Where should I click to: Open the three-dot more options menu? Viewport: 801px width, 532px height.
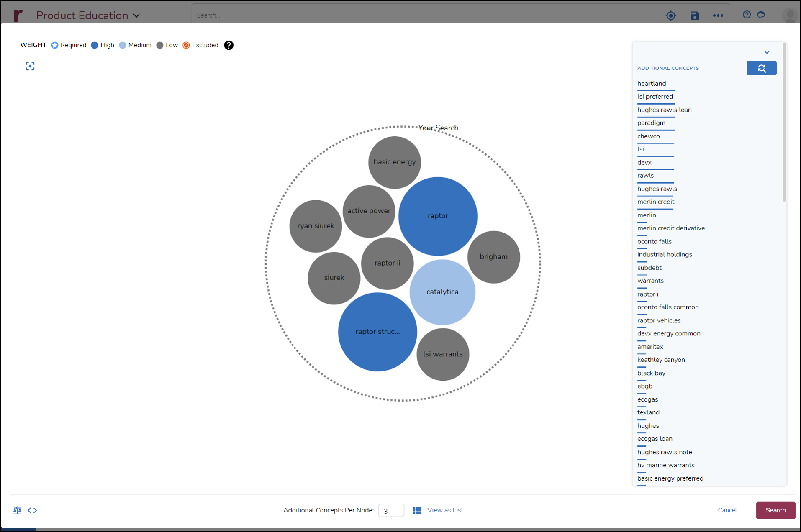pyautogui.click(x=718, y=15)
